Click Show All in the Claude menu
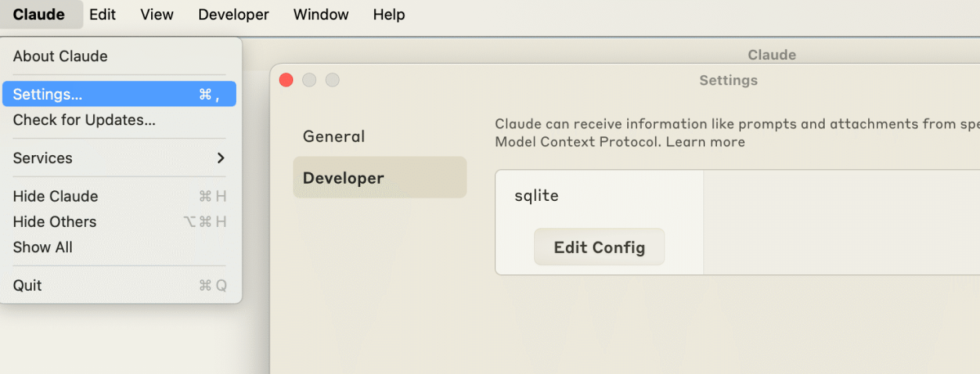Image resolution: width=980 pixels, height=374 pixels. coord(42,247)
